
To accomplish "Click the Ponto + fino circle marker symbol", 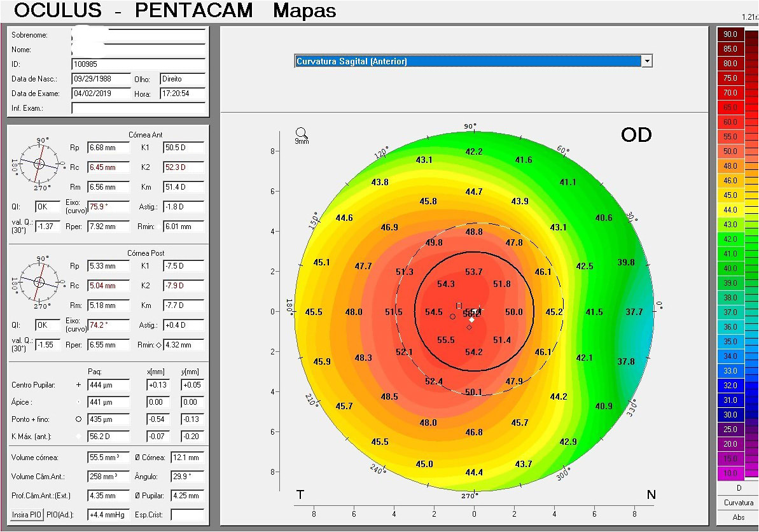I will (x=78, y=419).
